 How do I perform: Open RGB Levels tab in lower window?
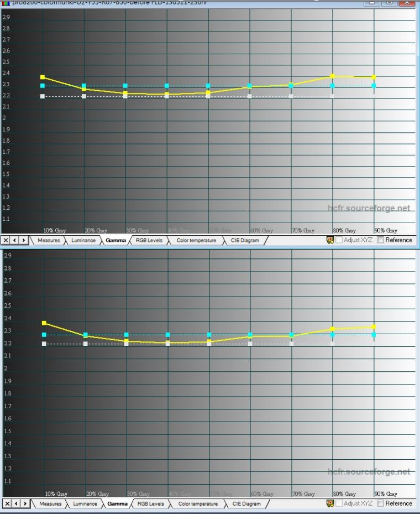150,503
